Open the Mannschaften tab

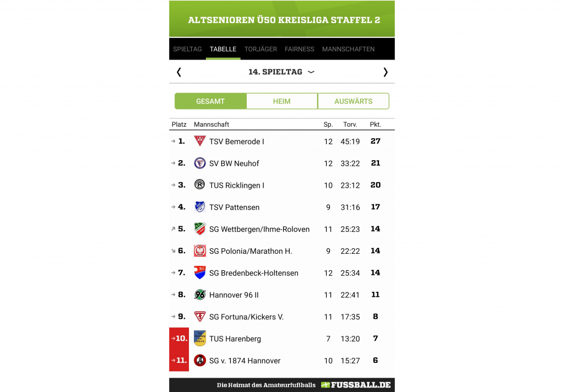348,49
